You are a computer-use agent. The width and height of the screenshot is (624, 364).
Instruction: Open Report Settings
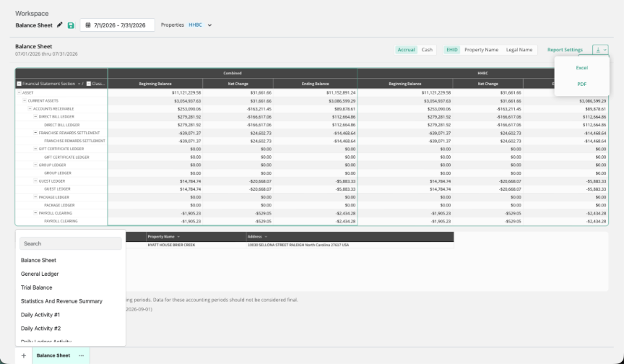coord(565,50)
